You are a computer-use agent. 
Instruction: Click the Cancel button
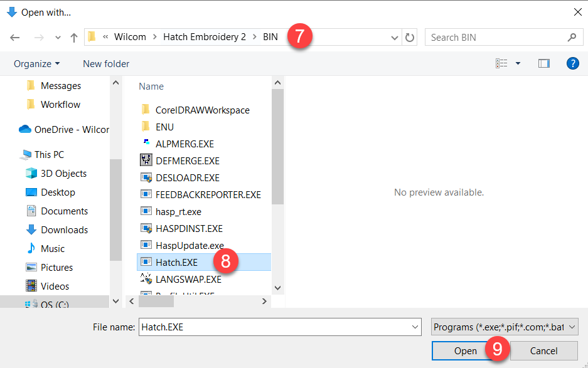(543, 351)
